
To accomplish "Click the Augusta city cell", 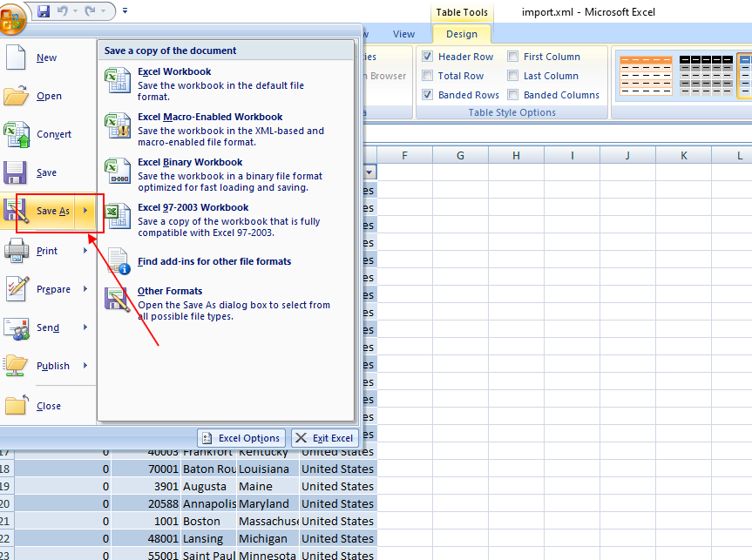I will point(209,486).
